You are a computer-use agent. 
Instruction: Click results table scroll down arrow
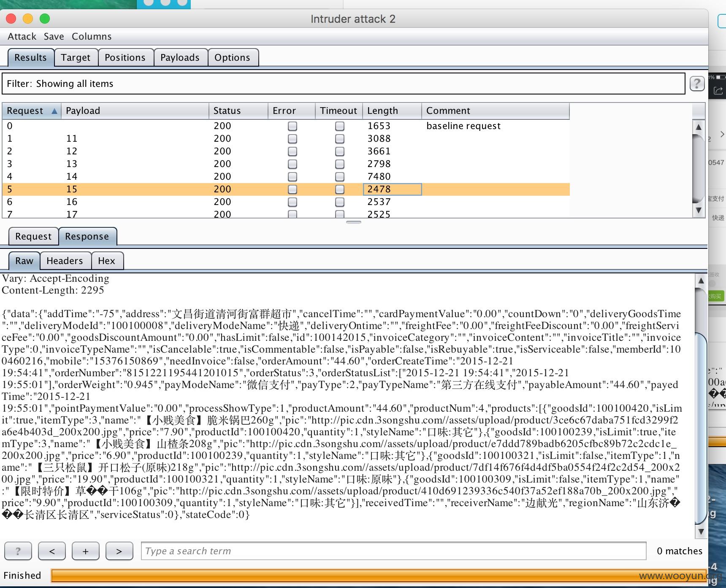tap(699, 210)
